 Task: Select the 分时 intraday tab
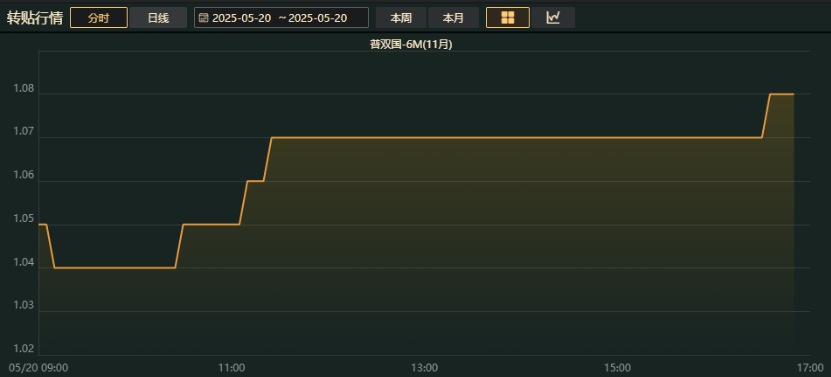point(99,17)
